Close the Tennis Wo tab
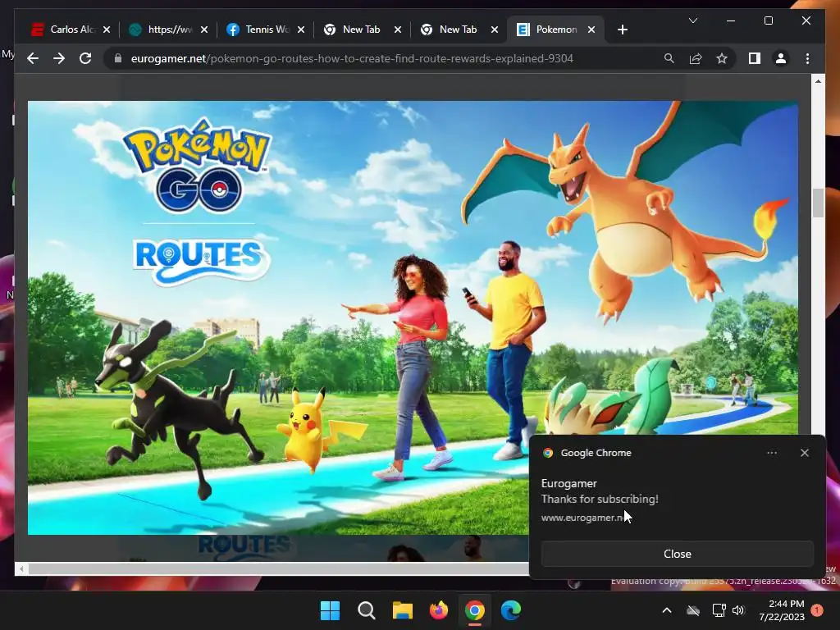The height and width of the screenshot is (630, 840). tap(301, 30)
